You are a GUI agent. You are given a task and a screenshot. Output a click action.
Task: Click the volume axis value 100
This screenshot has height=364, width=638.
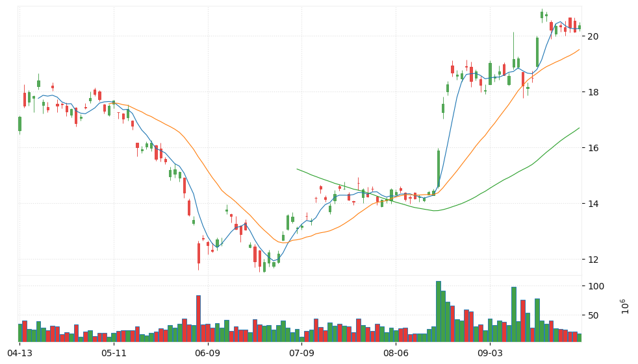point(596,286)
